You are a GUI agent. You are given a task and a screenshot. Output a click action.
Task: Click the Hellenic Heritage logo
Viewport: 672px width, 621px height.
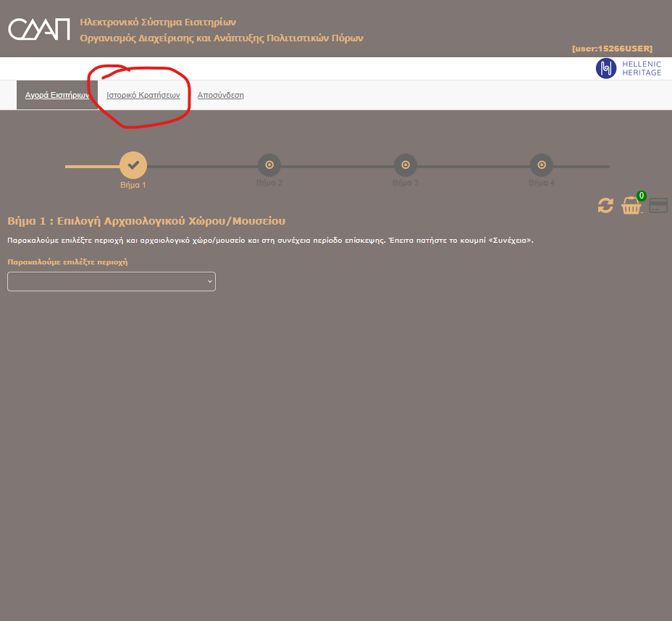[629, 68]
